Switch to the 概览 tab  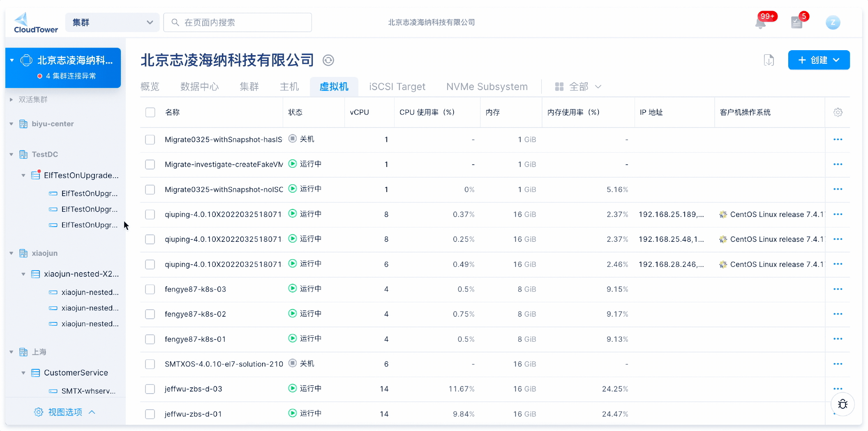pyautogui.click(x=150, y=86)
